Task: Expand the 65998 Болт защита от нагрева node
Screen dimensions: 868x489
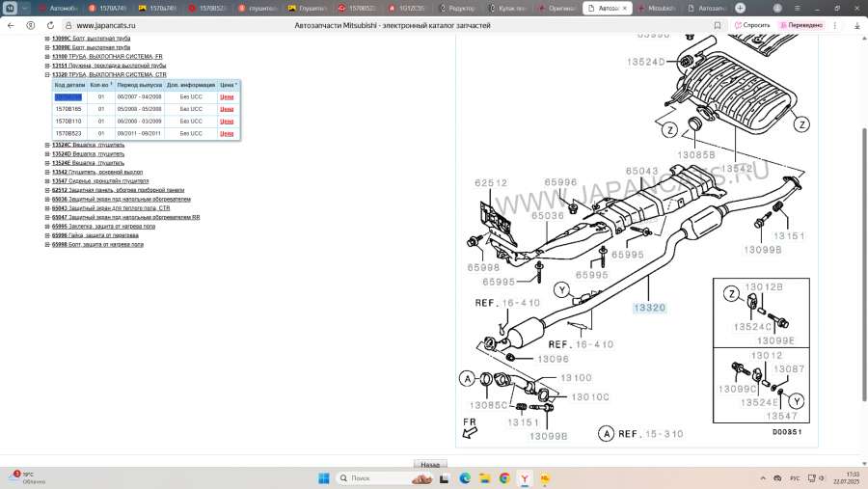Action: click(x=47, y=244)
